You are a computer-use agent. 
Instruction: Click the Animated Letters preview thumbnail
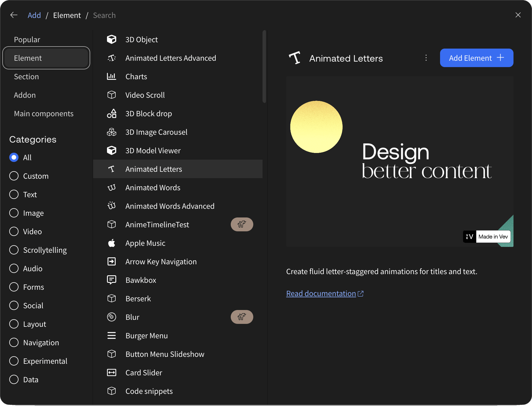click(400, 161)
